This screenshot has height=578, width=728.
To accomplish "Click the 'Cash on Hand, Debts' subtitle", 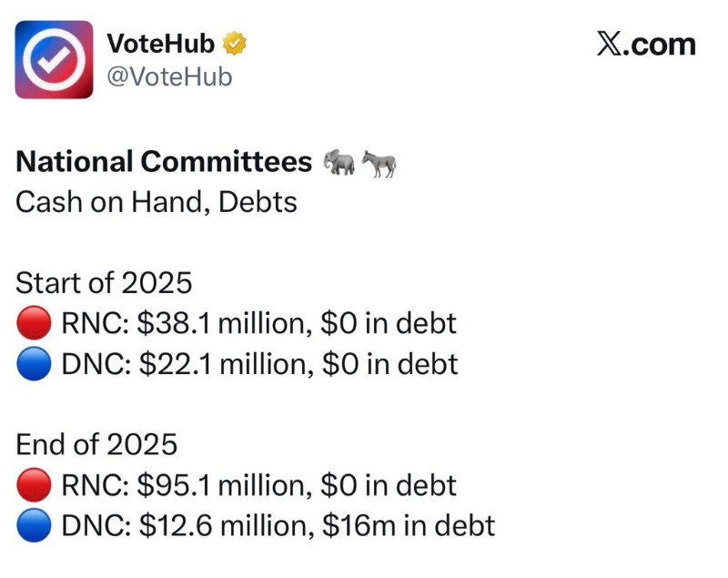I will (157, 201).
